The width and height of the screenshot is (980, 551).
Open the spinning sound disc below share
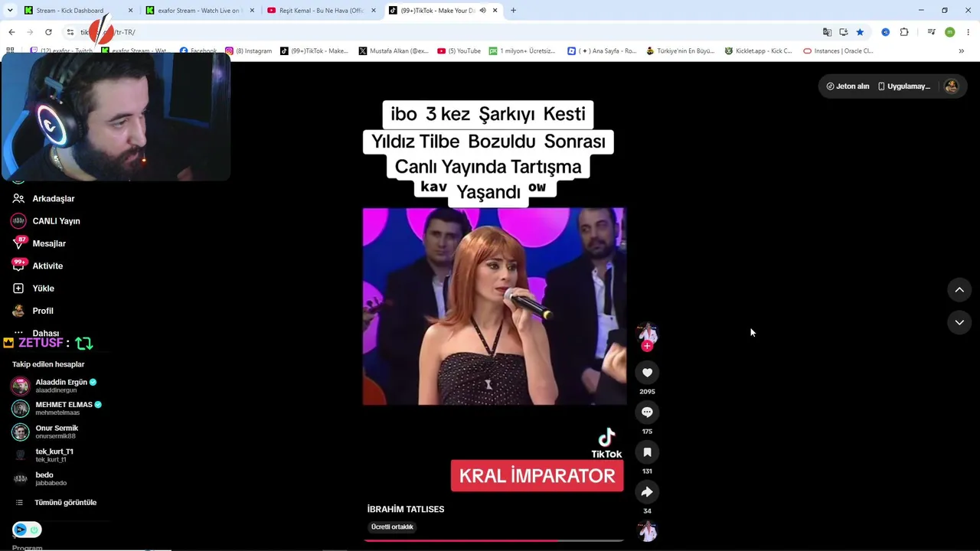647,531
